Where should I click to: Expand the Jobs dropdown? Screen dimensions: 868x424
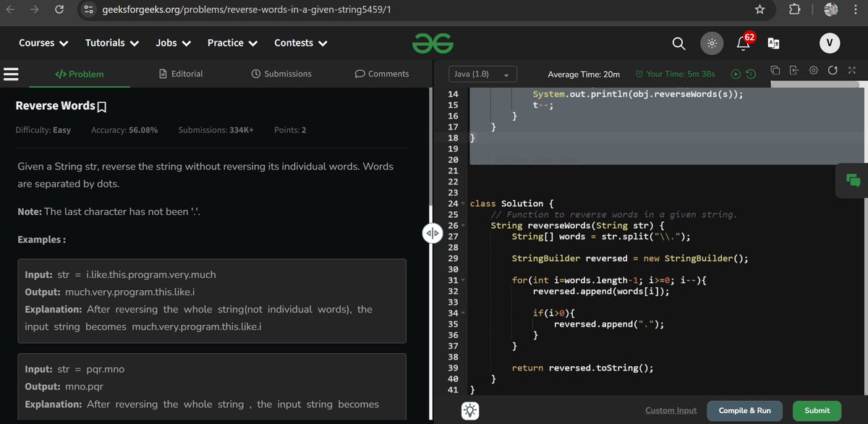tap(173, 43)
